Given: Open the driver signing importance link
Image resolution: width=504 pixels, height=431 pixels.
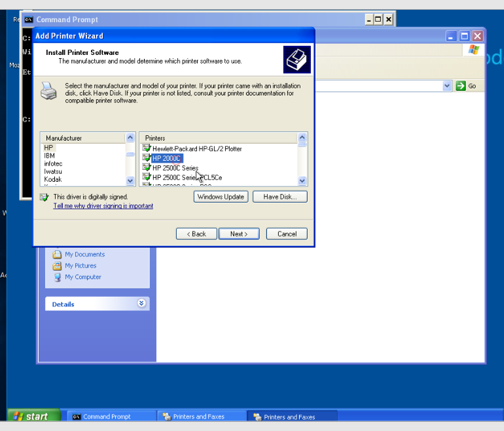Looking at the screenshot, I should pyautogui.click(x=103, y=206).
